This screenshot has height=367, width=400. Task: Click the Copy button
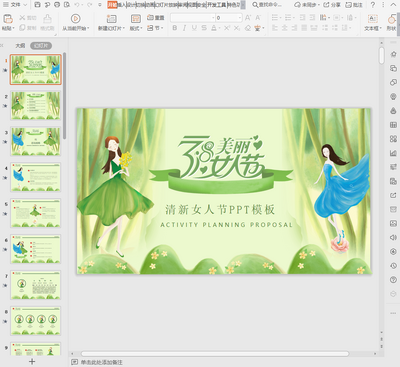[28, 28]
